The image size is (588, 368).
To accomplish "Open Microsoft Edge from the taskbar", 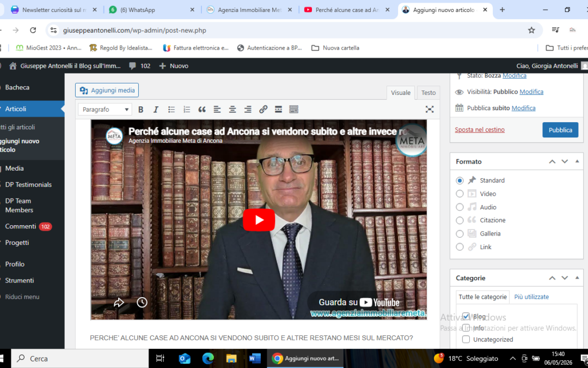I will pos(208,359).
